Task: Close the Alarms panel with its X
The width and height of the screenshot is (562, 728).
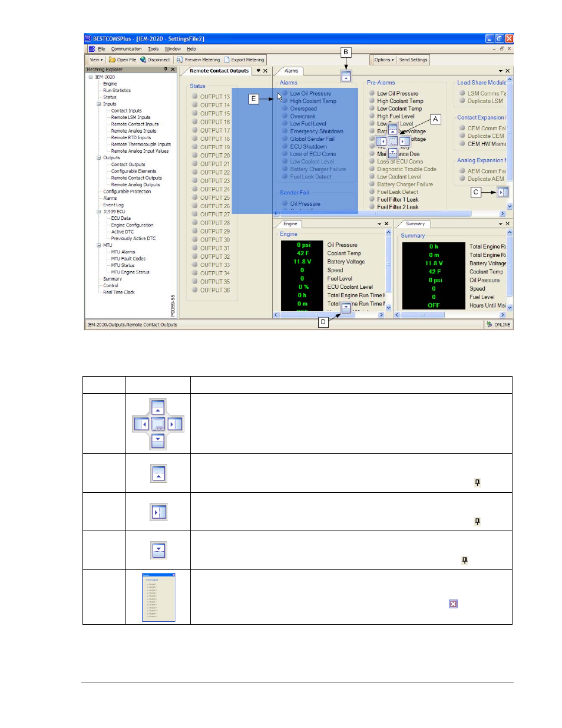Action: coord(508,71)
